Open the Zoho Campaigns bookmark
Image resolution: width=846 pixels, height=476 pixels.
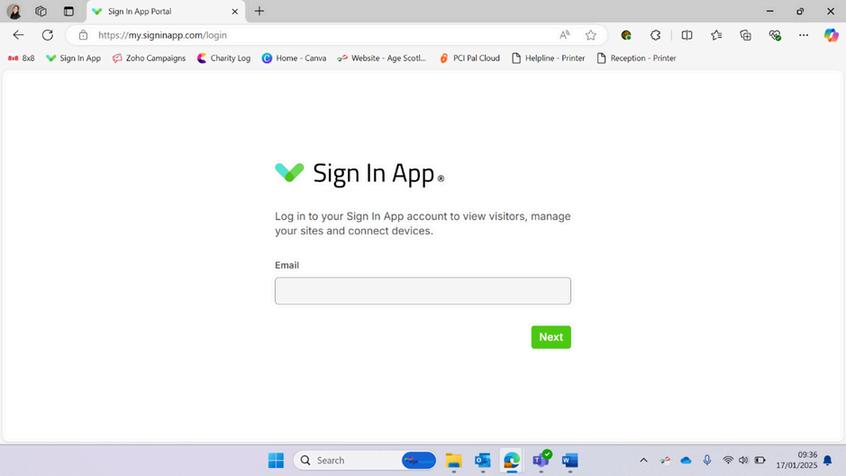(x=149, y=58)
